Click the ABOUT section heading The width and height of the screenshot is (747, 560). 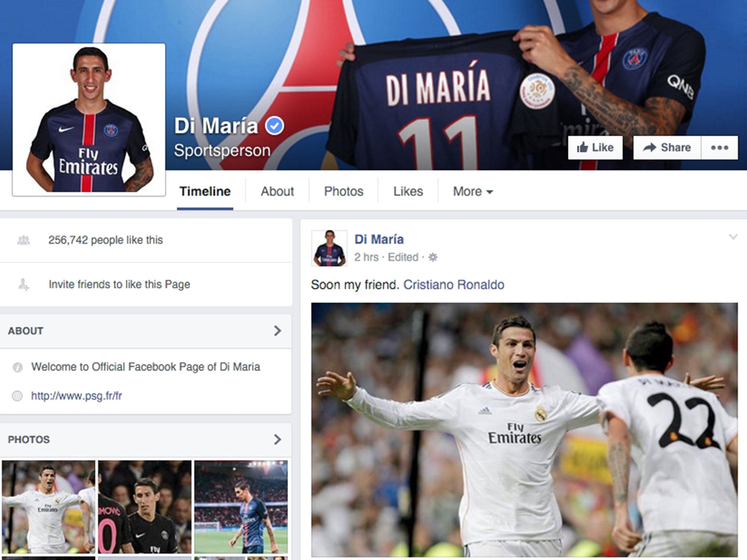[26, 331]
